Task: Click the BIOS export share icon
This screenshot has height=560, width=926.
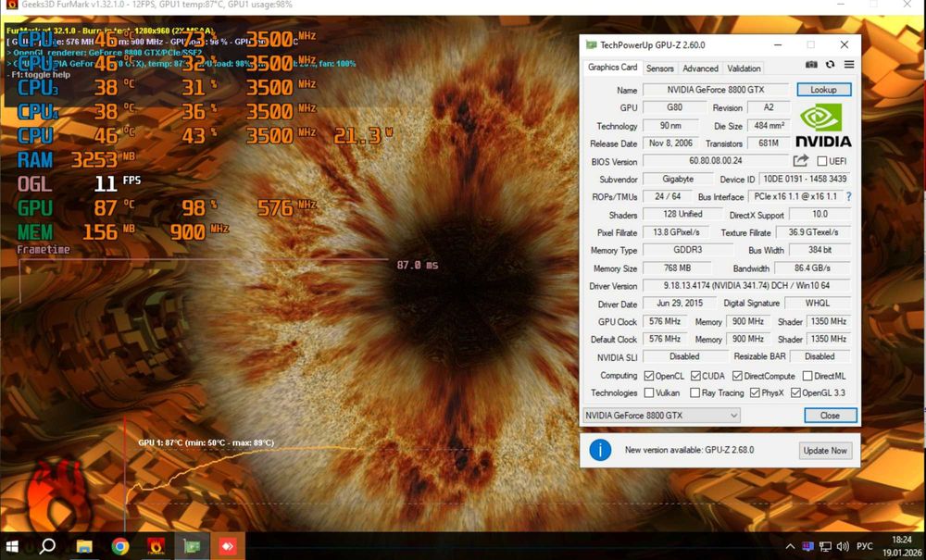Action: (800, 160)
